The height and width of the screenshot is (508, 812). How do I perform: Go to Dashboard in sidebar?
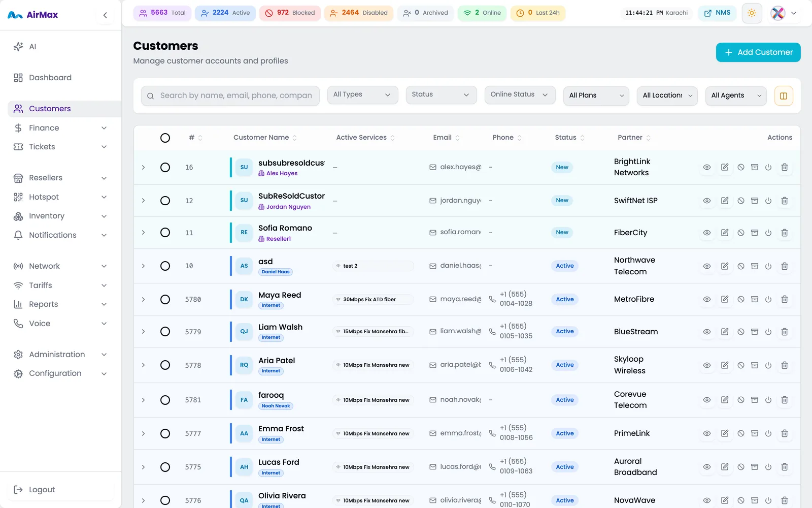pyautogui.click(x=60, y=78)
